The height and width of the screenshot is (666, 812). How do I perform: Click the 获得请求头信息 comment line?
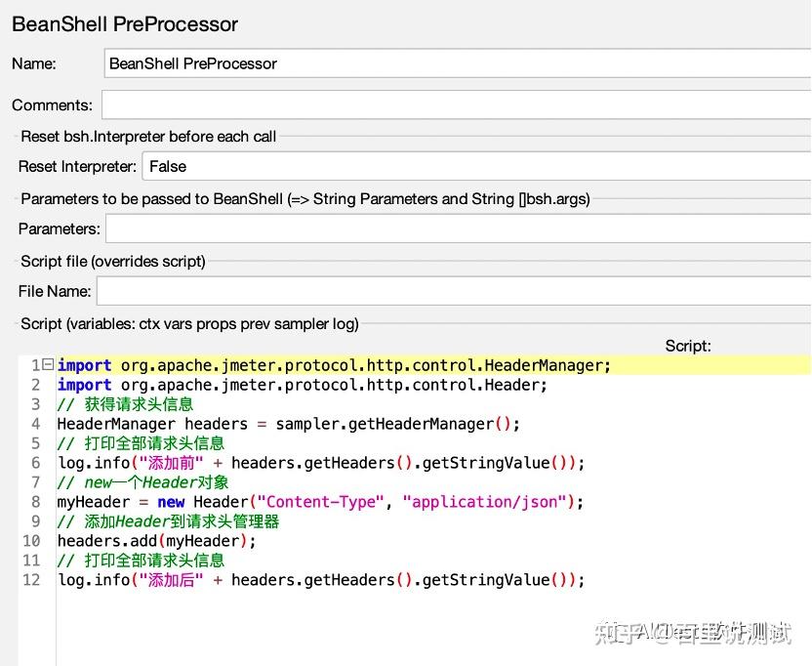point(127,403)
